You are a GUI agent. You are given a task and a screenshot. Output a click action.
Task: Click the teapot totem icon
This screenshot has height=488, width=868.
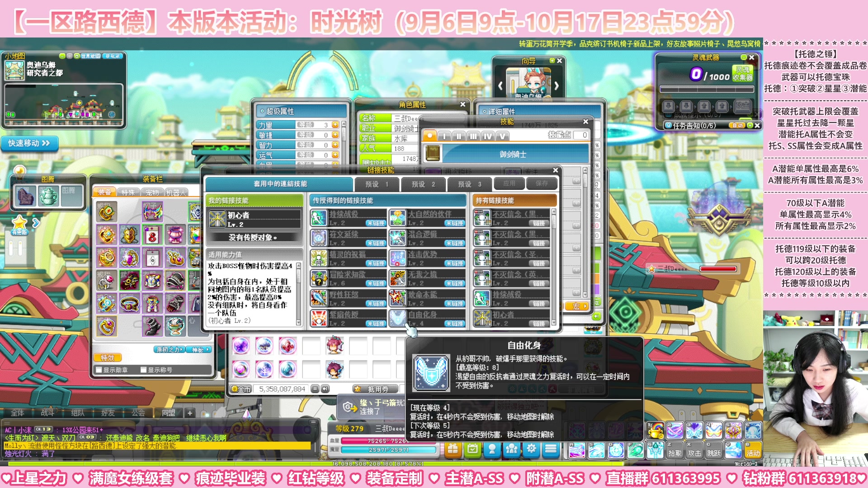pyautogui.click(x=48, y=196)
